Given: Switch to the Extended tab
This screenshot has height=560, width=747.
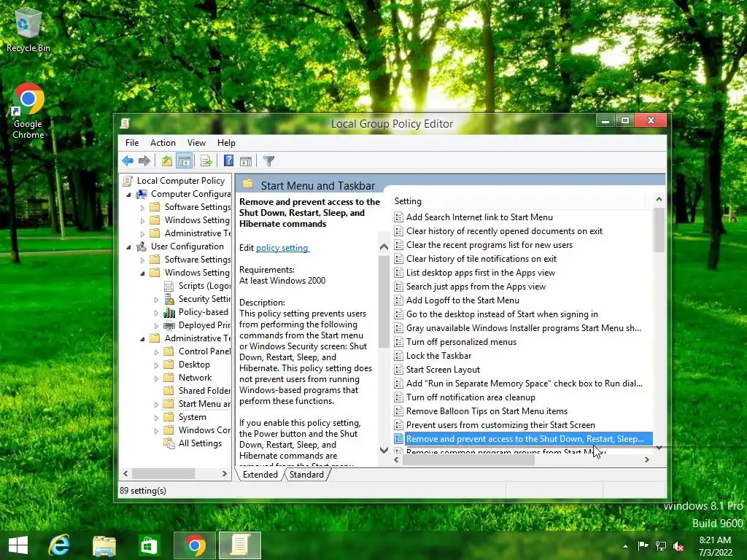Looking at the screenshot, I should click(x=260, y=474).
